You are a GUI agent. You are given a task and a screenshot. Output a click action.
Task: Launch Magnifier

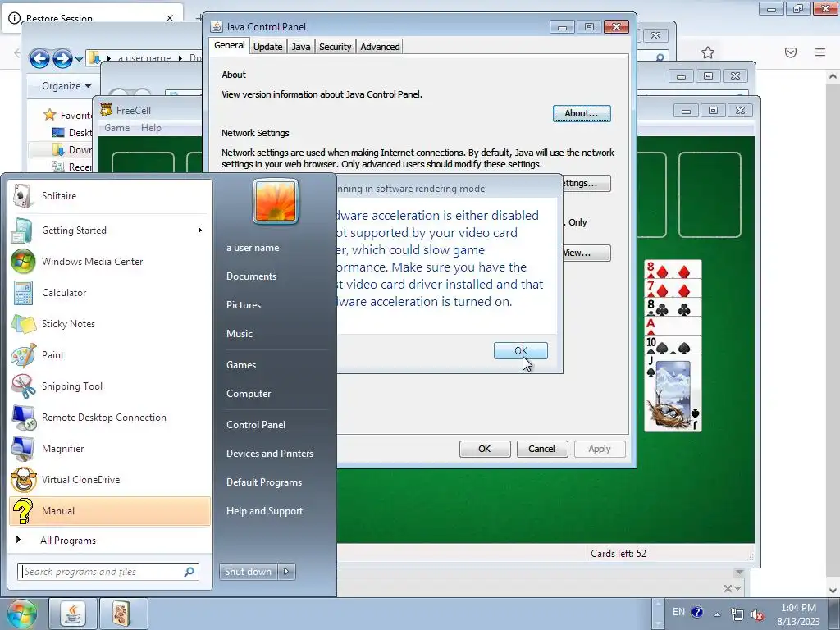click(110, 449)
